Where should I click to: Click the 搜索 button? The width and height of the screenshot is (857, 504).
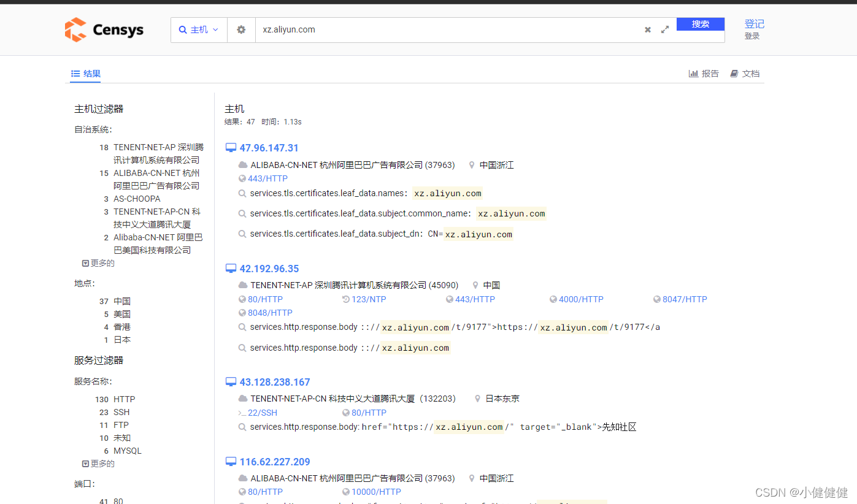coord(701,24)
